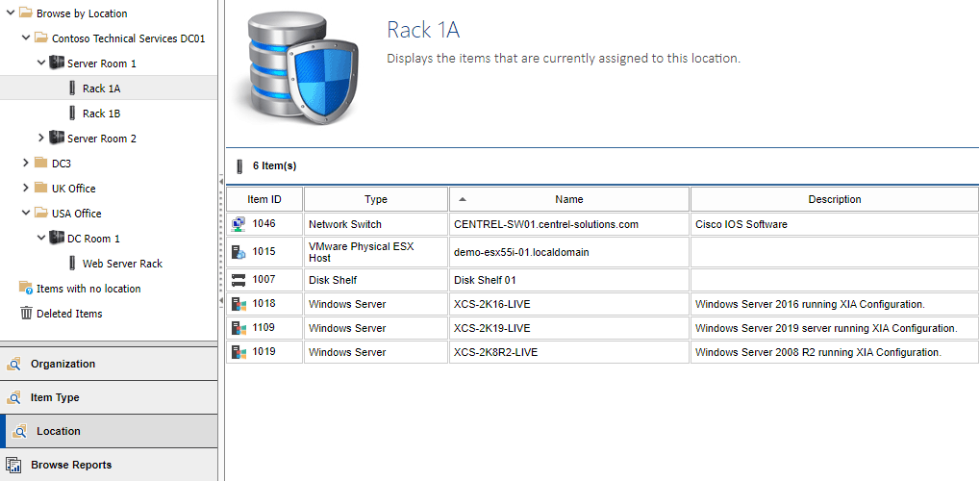980x481 pixels.
Task: Click the VMware ESX host icon for item 1015
Action: pos(239,252)
